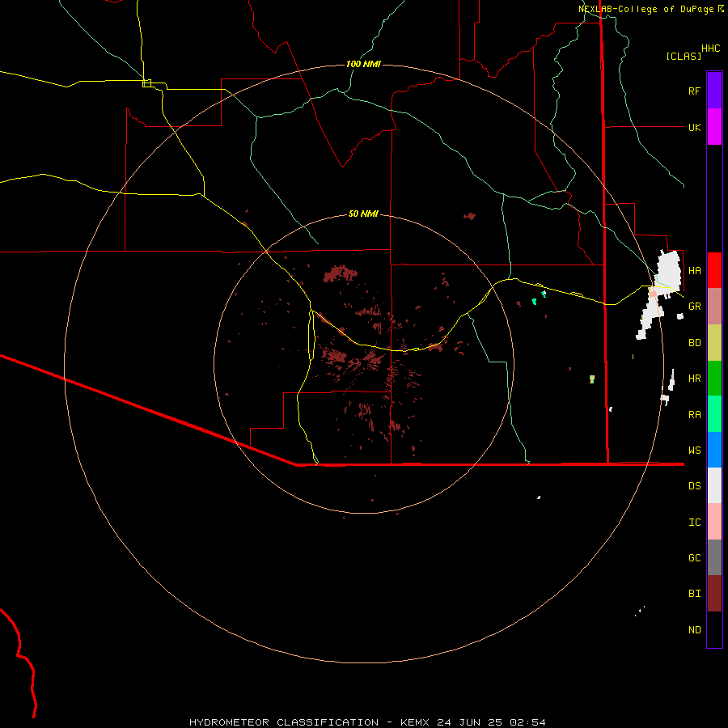Click the white DS legend swatch
728x728 pixels.
coord(714,485)
